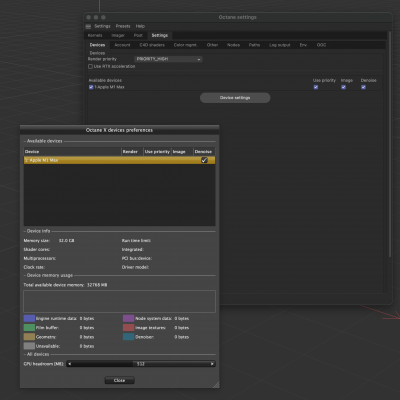Switch to the Kernels tab
The image size is (400, 400).
coord(95,35)
